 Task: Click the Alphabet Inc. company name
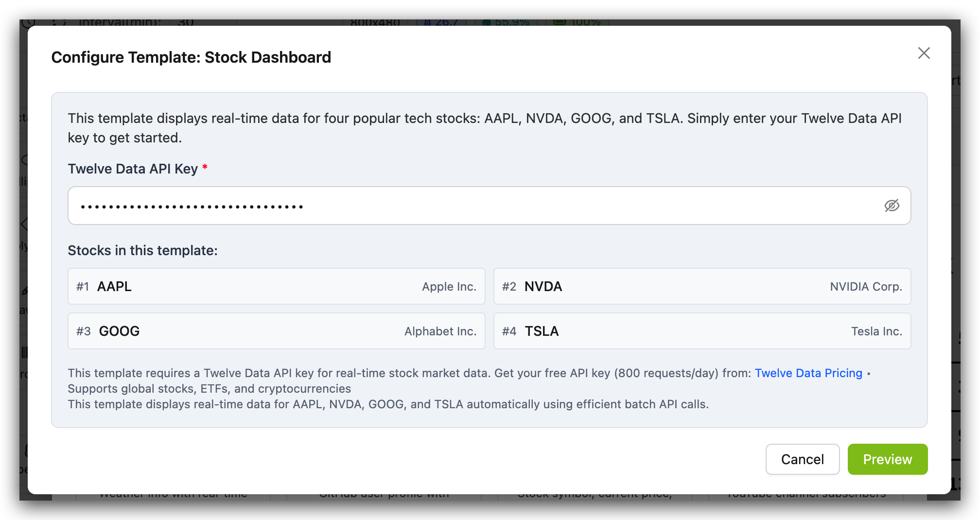point(440,331)
